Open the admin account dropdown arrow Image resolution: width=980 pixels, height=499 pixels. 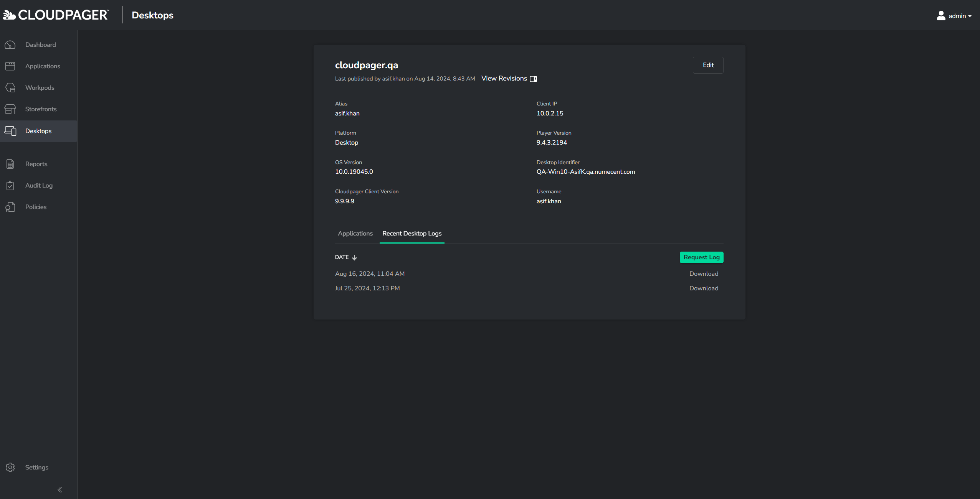coord(970,16)
